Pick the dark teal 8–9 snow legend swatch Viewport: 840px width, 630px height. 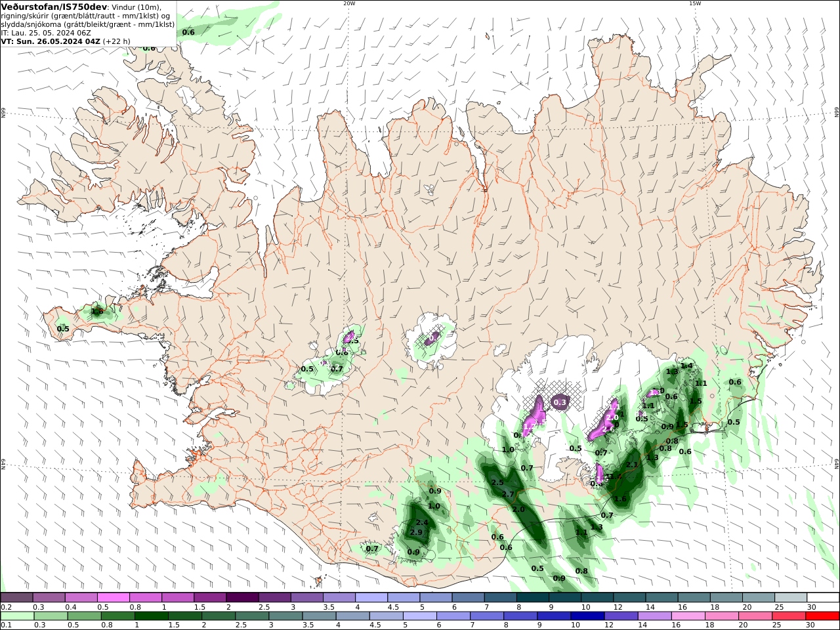pyautogui.click(x=533, y=598)
